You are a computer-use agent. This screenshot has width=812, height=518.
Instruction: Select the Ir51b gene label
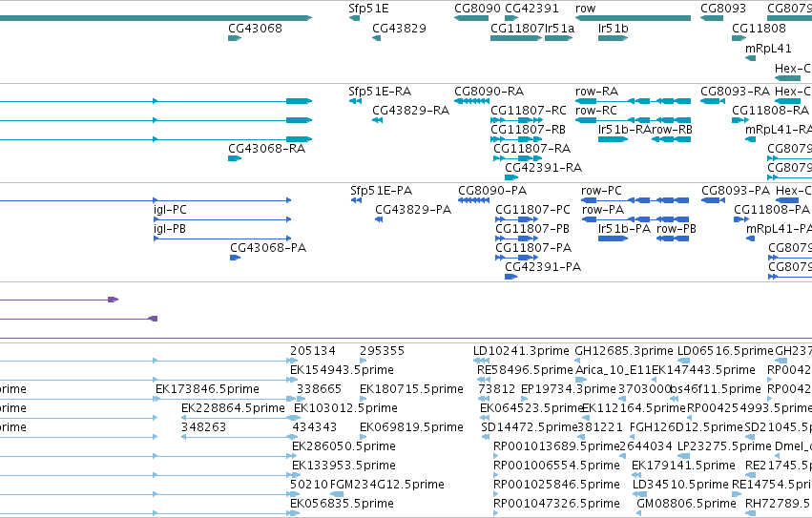614,28
